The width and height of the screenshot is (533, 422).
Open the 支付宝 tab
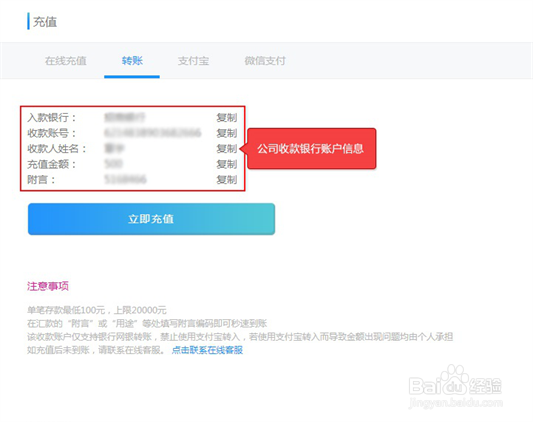pyautogui.click(x=193, y=61)
